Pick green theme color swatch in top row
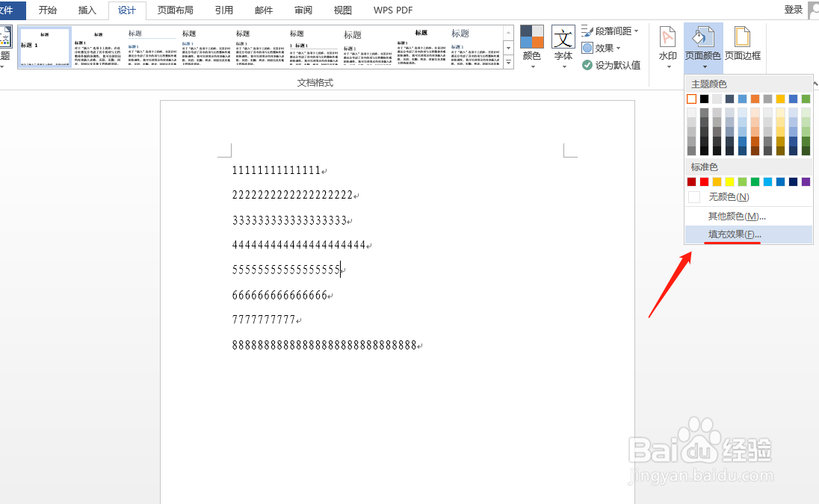 (806, 99)
